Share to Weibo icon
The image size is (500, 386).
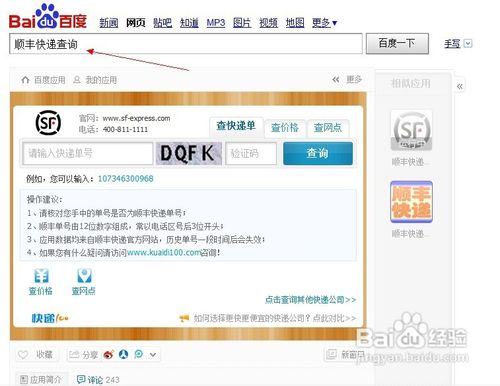(x=109, y=355)
